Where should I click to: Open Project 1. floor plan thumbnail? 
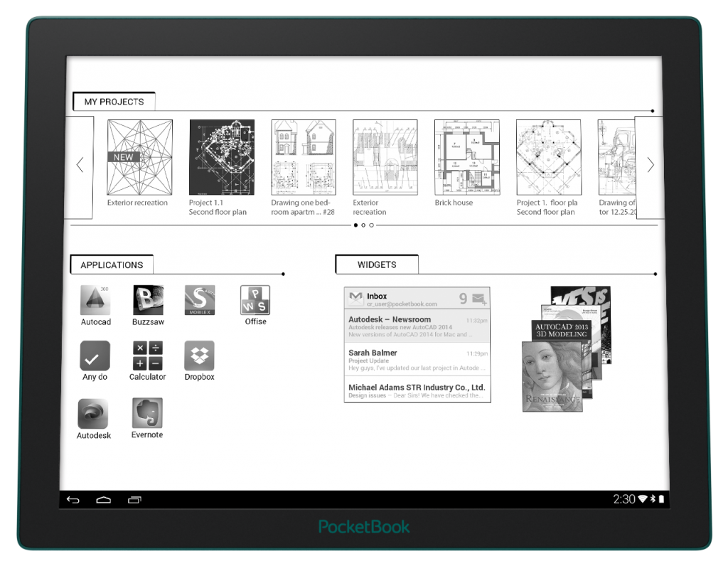[549, 157]
